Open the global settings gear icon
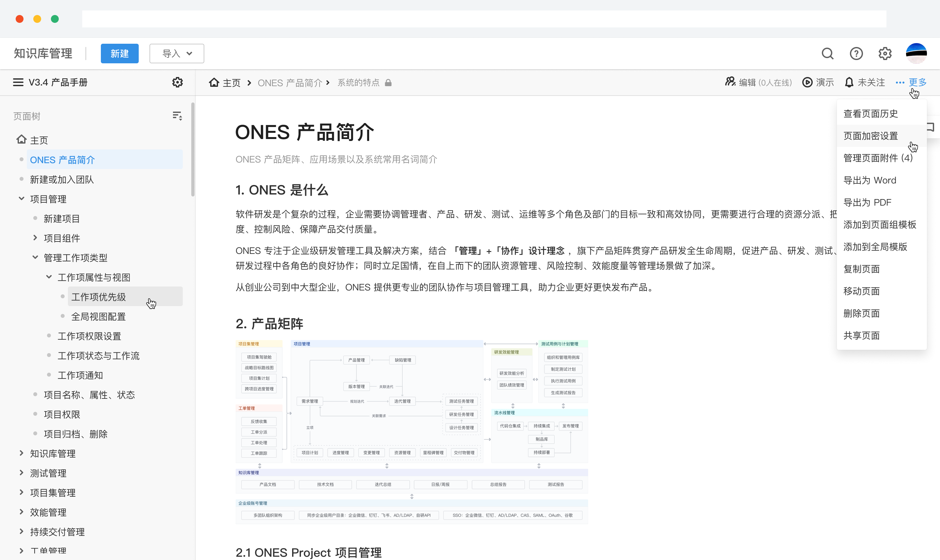The image size is (940, 560). (x=885, y=54)
